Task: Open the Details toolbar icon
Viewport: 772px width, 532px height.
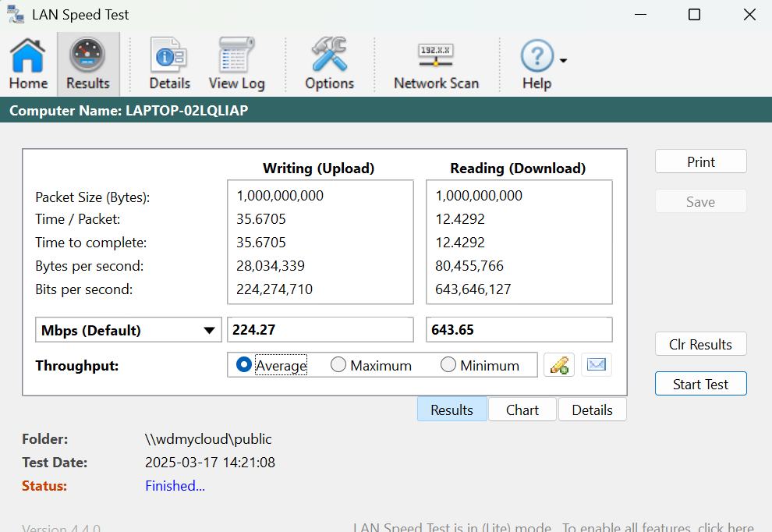Action: 169,64
